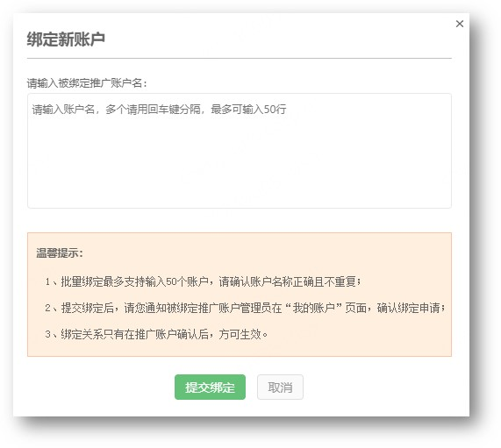
Task: Click the green 提交绑定 button
Action: [210, 387]
